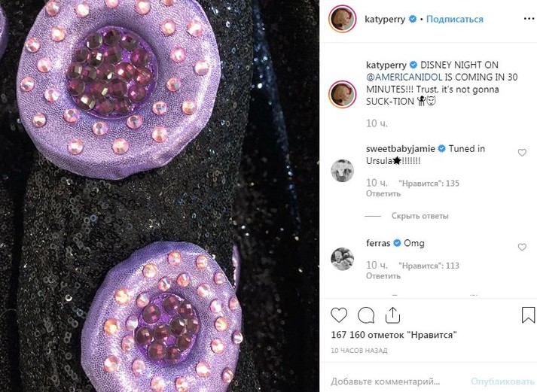Viewport: 537px width, 392px height.
Task: Like the ferras comment with its heart
Action: 522,247
